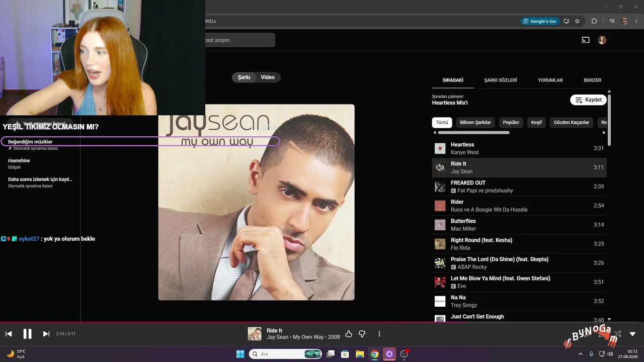Click the Windows taskbar search box Ara

pos(286,354)
